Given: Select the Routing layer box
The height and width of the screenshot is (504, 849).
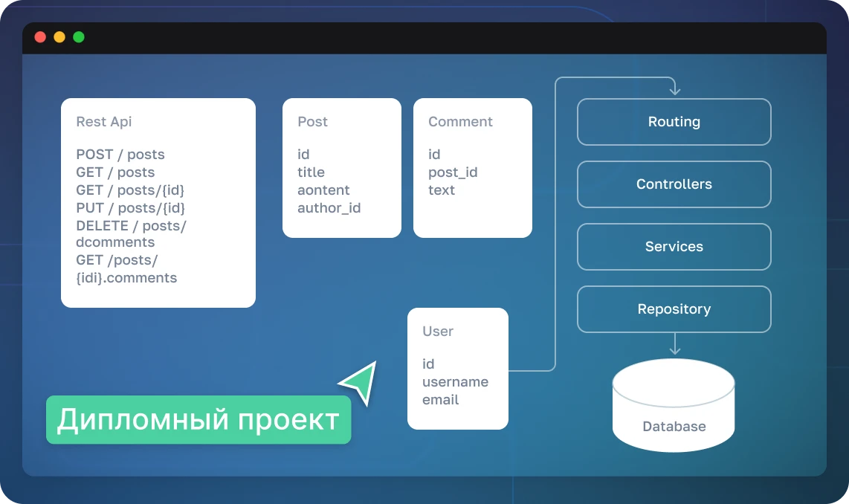Looking at the screenshot, I should (674, 122).
